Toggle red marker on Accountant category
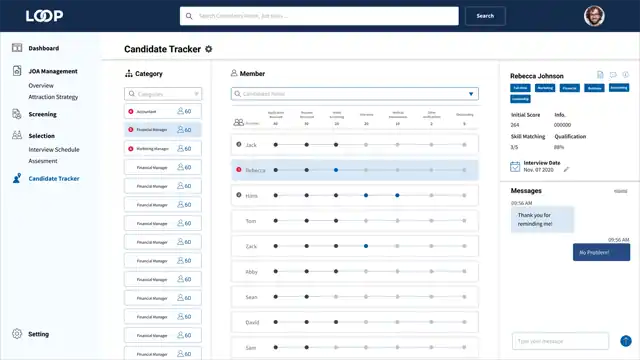The height and width of the screenshot is (360, 640). coord(131,111)
